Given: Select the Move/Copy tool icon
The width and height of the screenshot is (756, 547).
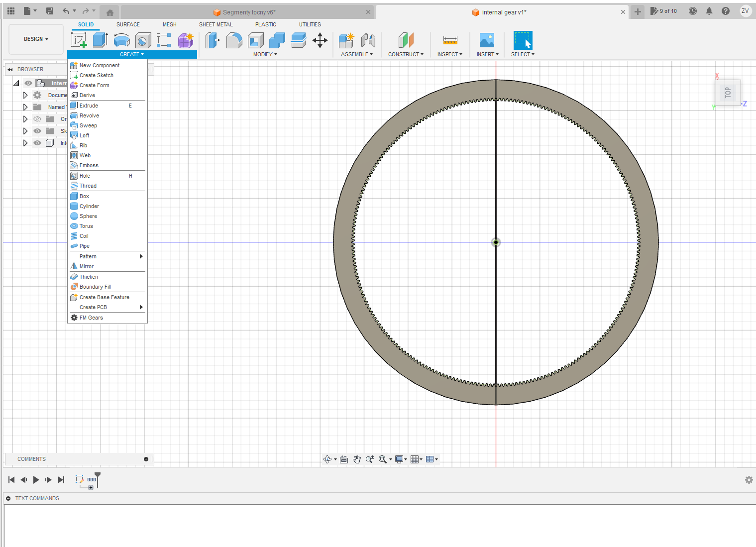Looking at the screenshot, I should pos(320,40).
